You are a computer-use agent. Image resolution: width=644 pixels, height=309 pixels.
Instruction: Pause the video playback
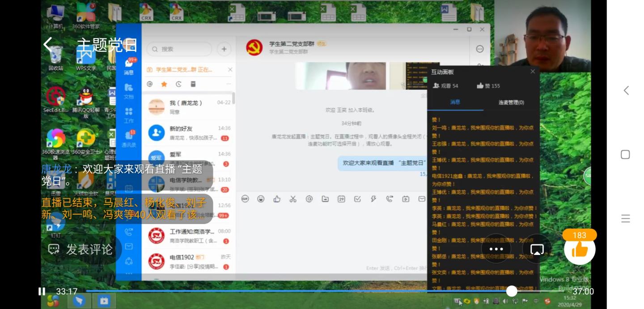42,292
